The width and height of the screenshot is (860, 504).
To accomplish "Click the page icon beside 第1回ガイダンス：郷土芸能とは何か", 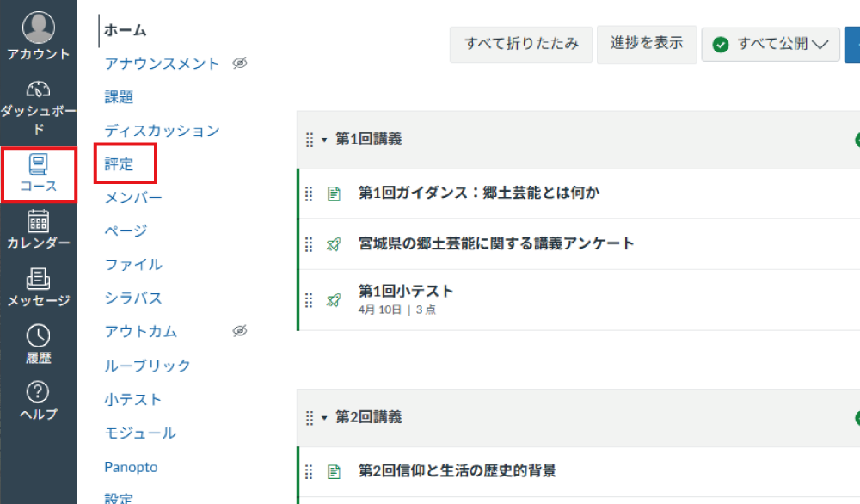I will [332, 194].
